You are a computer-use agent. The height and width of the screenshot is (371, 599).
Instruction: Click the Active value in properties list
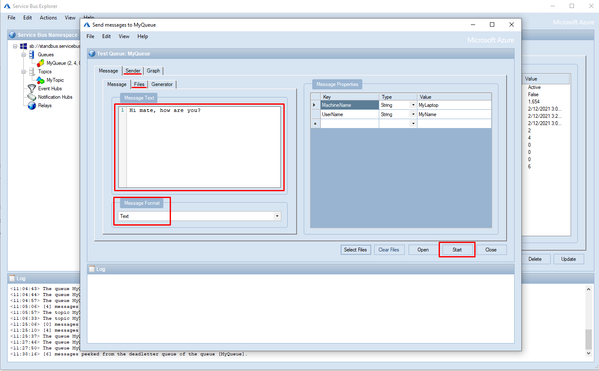tap(534, 87)
